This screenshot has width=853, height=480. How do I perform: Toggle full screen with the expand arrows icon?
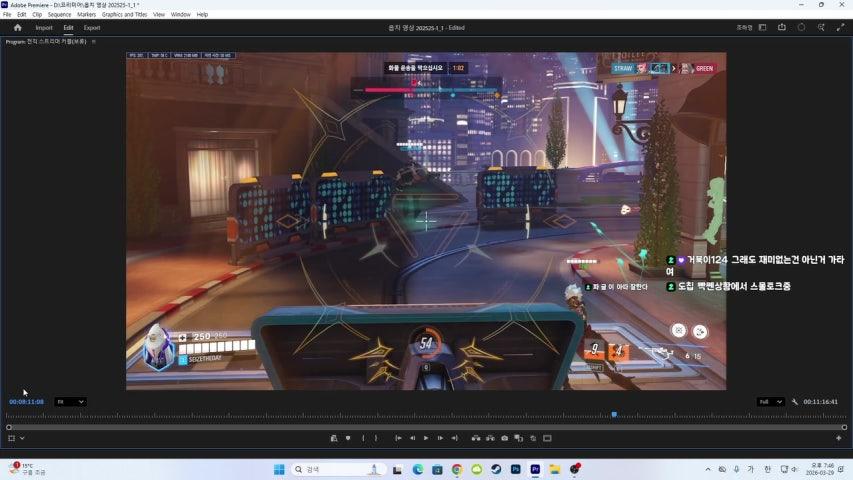coord(840,27)
